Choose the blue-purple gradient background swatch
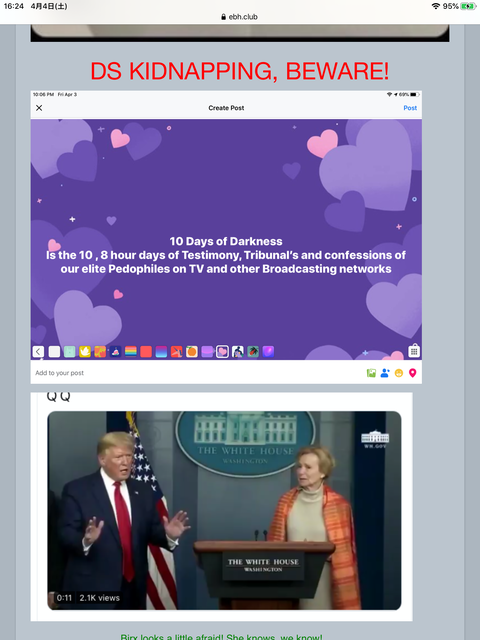The height and width of the screenshot is (640, 480). pos(161,351)
